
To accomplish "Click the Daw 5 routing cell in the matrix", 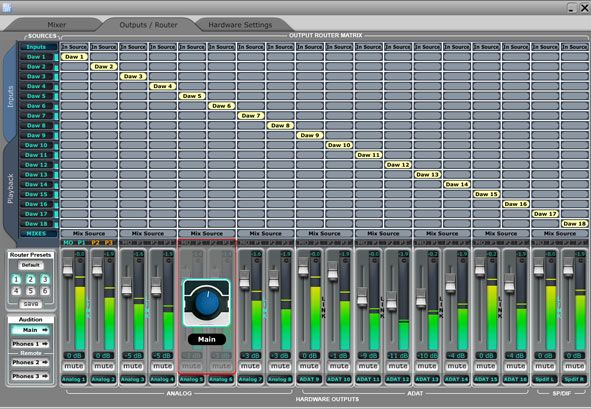I will 192,96.
